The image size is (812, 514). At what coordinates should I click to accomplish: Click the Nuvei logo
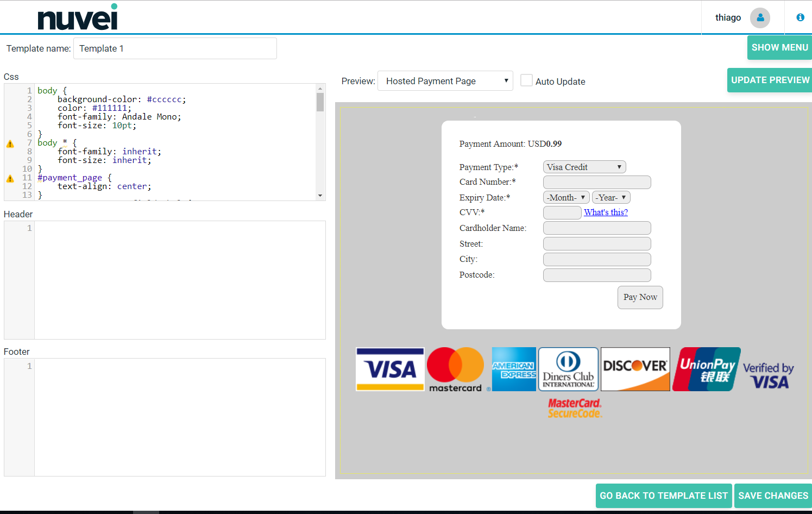78,17
